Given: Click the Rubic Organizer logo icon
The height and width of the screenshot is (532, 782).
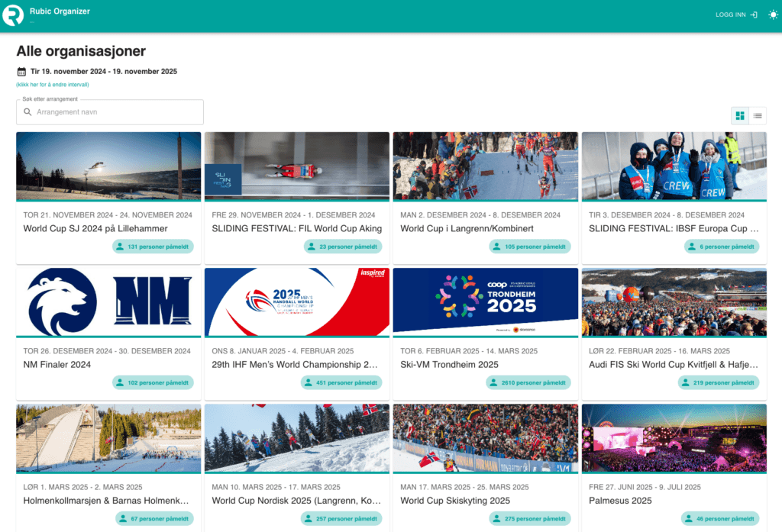Looking at the screenshot, I should [x=13, y=15].
